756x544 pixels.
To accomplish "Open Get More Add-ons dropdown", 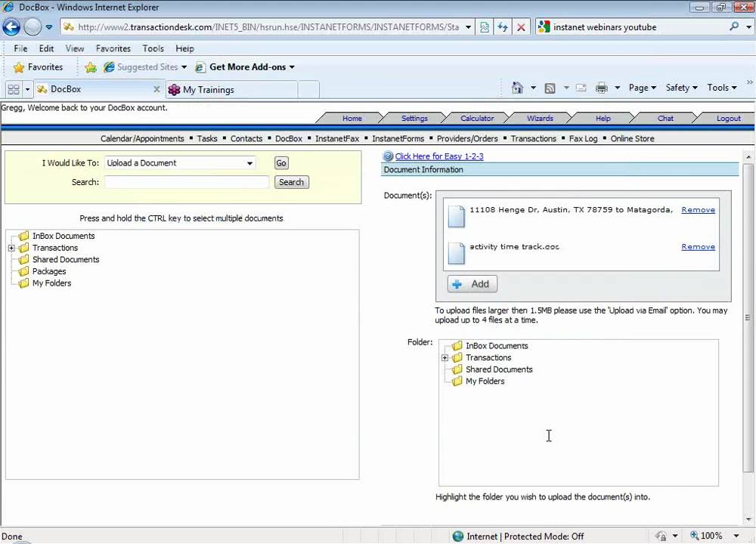I will tap(292, 67).
